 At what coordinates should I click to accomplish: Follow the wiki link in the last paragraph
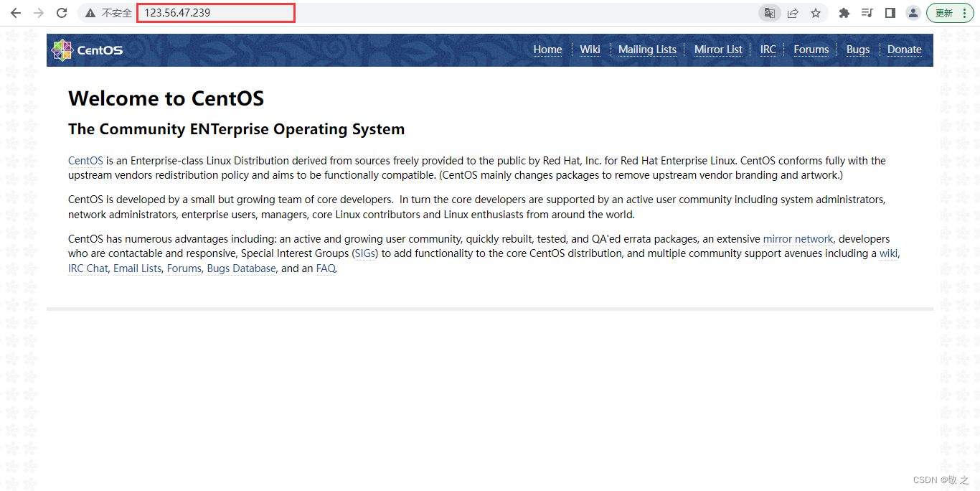point(888,253)
